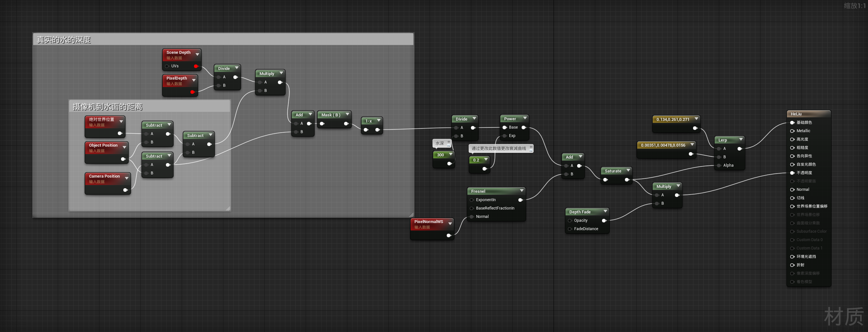Select the Depth Fade node title
This screenshot has height=332, width=868.
click(x=580, y=212)
